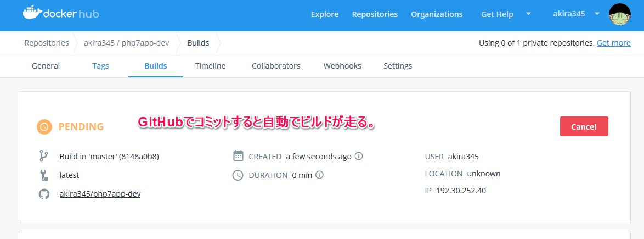Click the clock icon beside DURATION
644x239 pixels.
click(238, 175)
